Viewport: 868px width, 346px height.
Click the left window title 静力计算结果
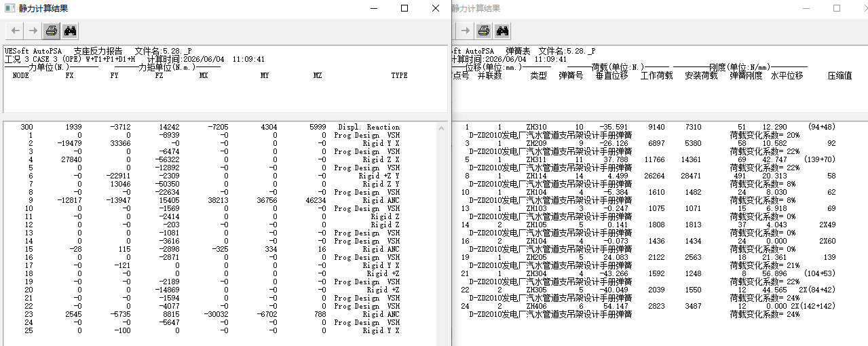click(x=43, y=9)
